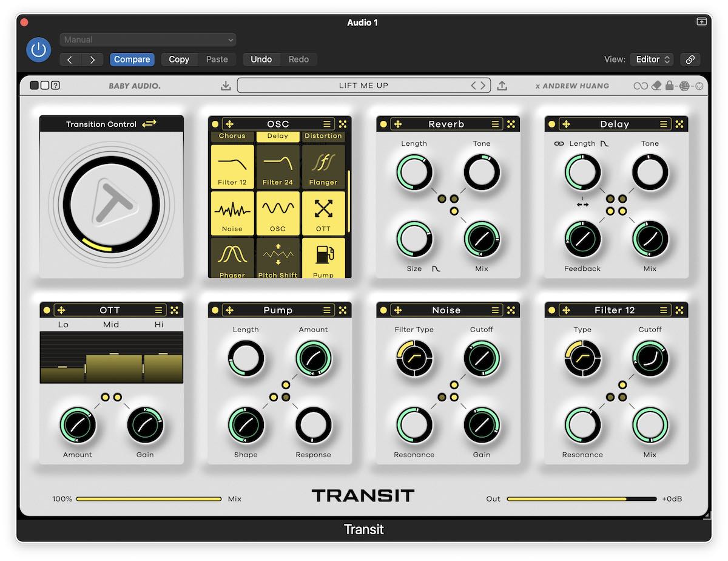This screenshot has width=728, height=561.
Task: Click the Paste button
Action: (217, 59)
